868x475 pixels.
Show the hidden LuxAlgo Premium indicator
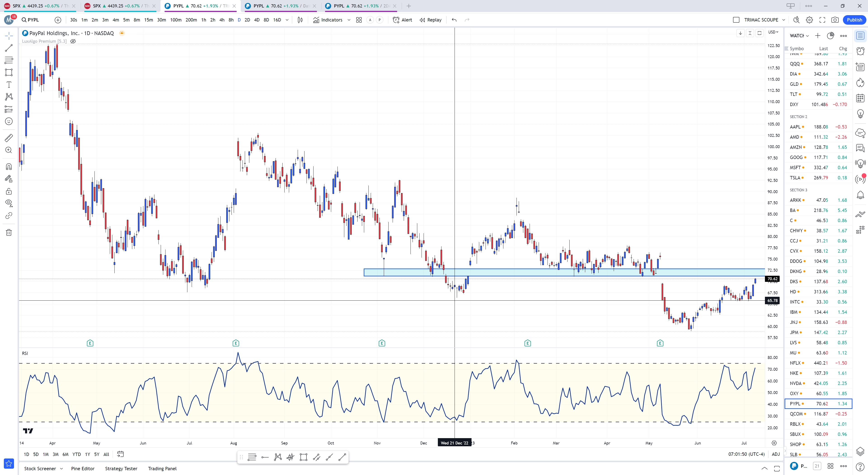pyautogui.click(x=73, y=41)
